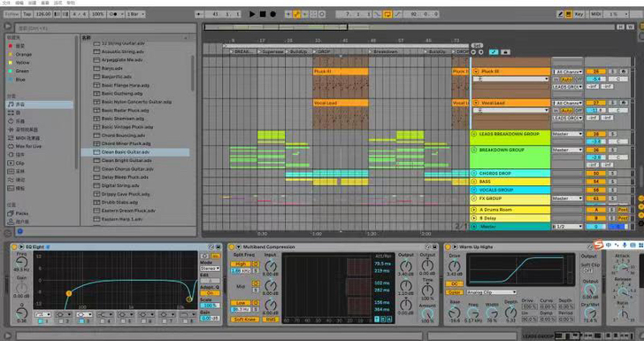Select Yellow in the Collections list
The image size is (644, 341).
[x=23, y=63]
